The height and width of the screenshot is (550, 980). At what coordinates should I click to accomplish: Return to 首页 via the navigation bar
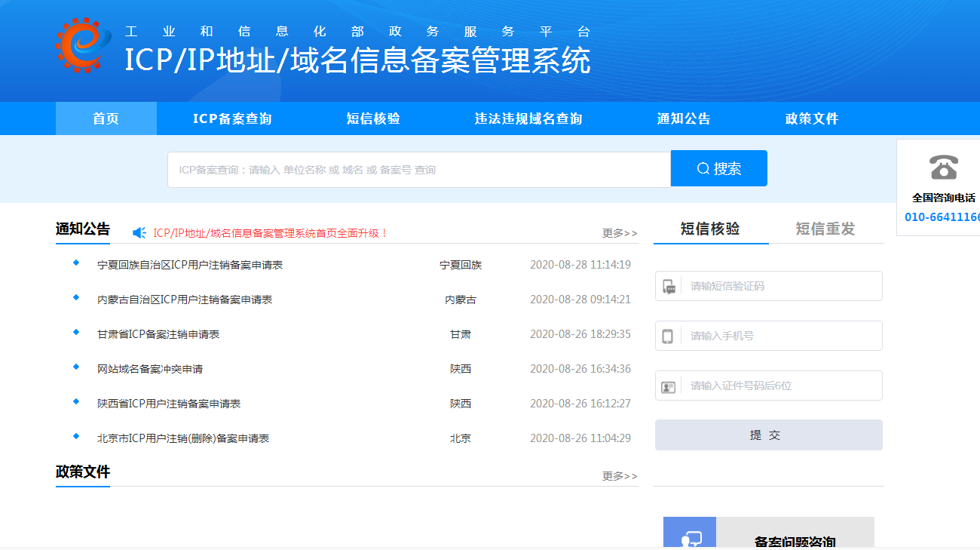[x=106, y=118]
